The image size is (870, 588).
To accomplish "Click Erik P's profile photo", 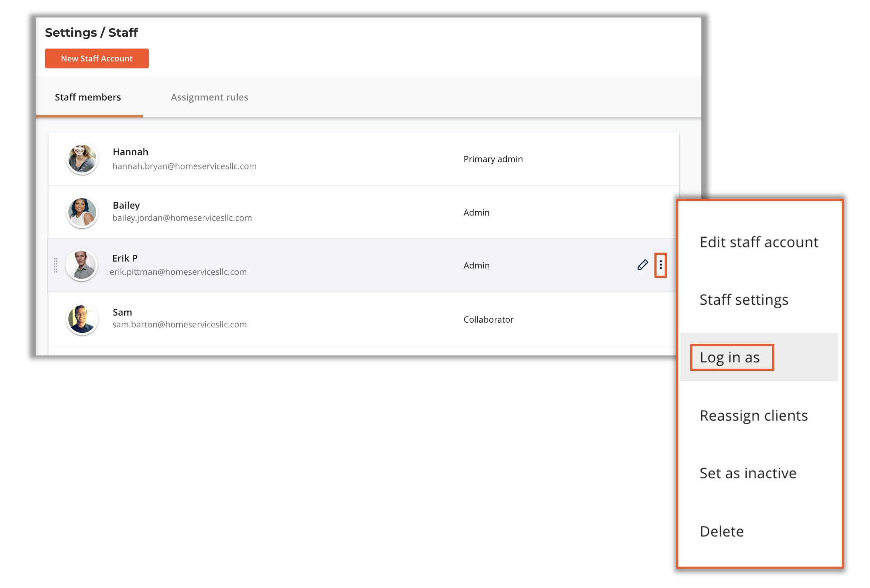I will click(82, 265).
